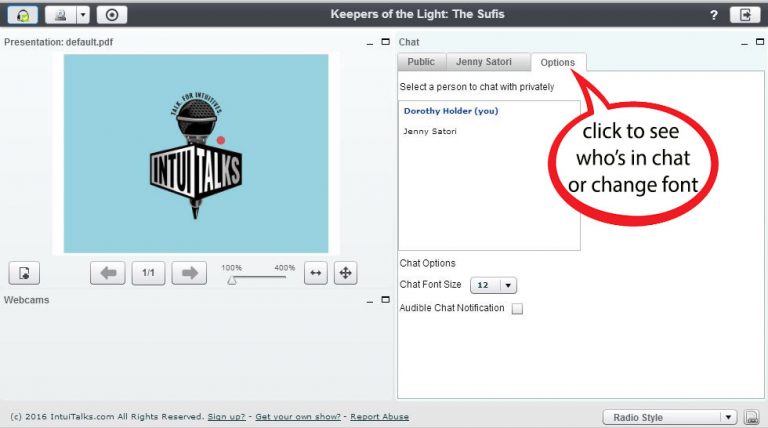Click the Report Abuse link
The height and width of the screenshot is (428, 768).
tap(380, 417)
